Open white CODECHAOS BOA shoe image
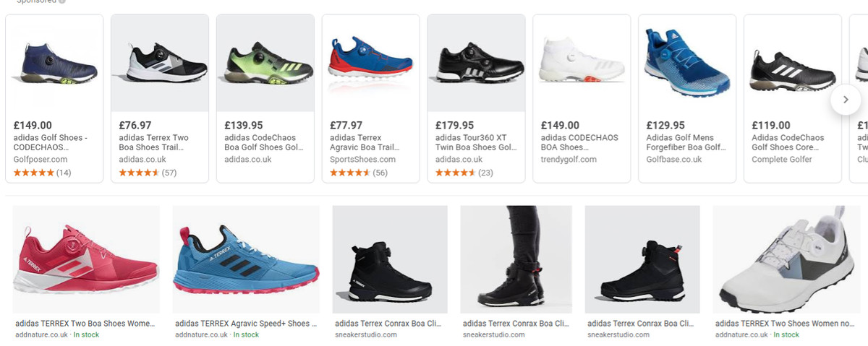Image resolution: width=868 pixels, height=346 pixels. [x=582, y=64]
